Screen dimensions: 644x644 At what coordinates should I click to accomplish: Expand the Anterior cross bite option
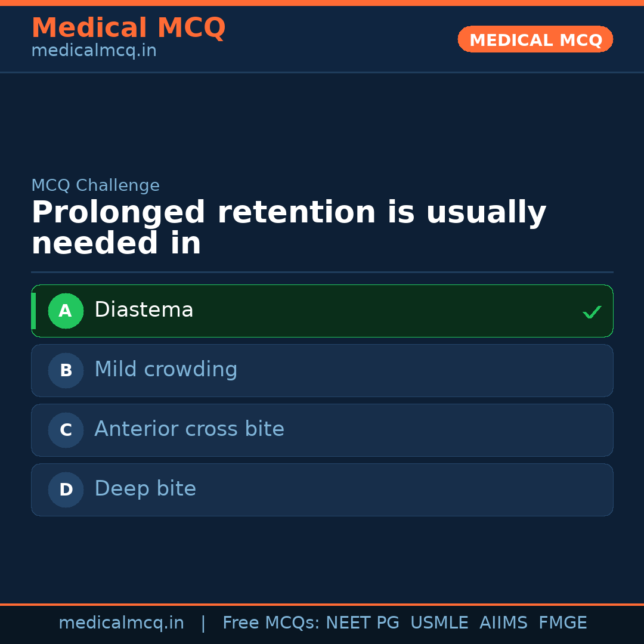(322, 430)
